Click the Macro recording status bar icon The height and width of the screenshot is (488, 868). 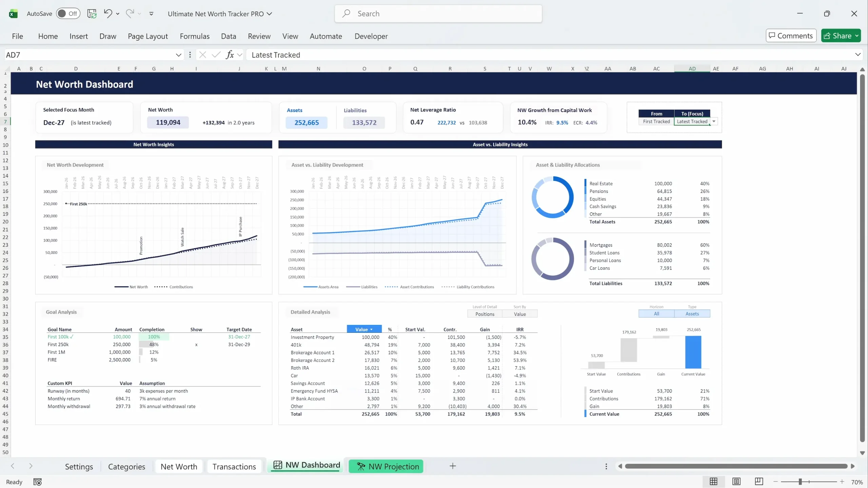pos(37,482)
